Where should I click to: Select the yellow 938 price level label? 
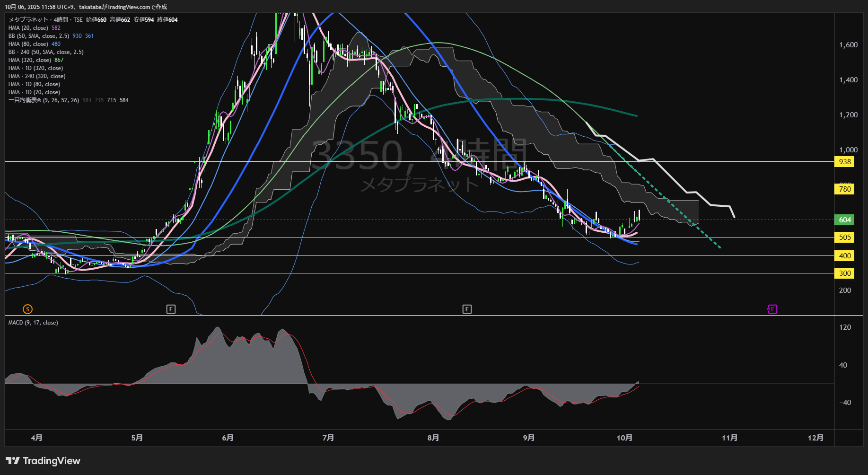844,162
